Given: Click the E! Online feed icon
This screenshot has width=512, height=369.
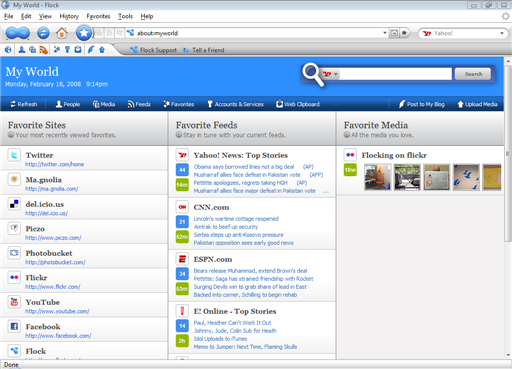Looking at the screenshot, I should pos(182,311).
